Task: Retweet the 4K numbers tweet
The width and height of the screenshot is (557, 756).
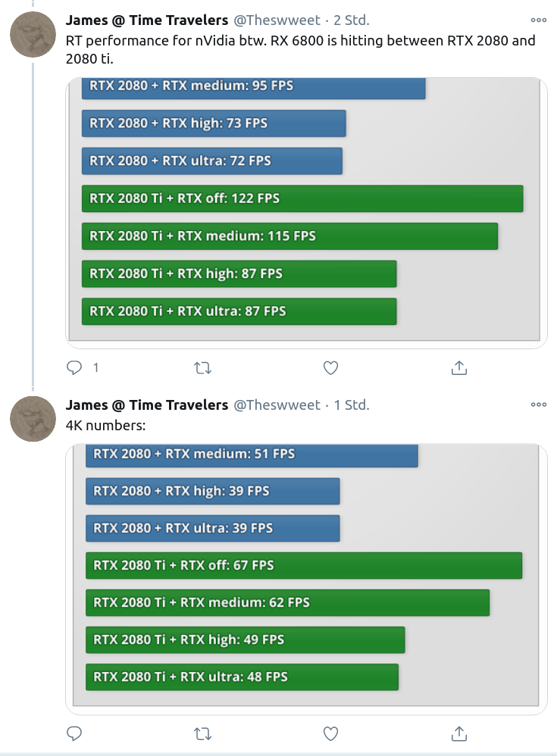Action: pos(202,733)
